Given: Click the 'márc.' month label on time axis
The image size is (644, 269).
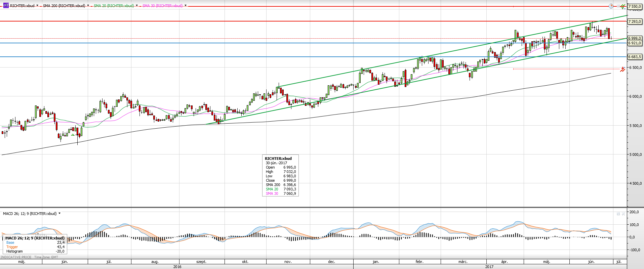Looking at the screenshot, I should tap(463, 262).
